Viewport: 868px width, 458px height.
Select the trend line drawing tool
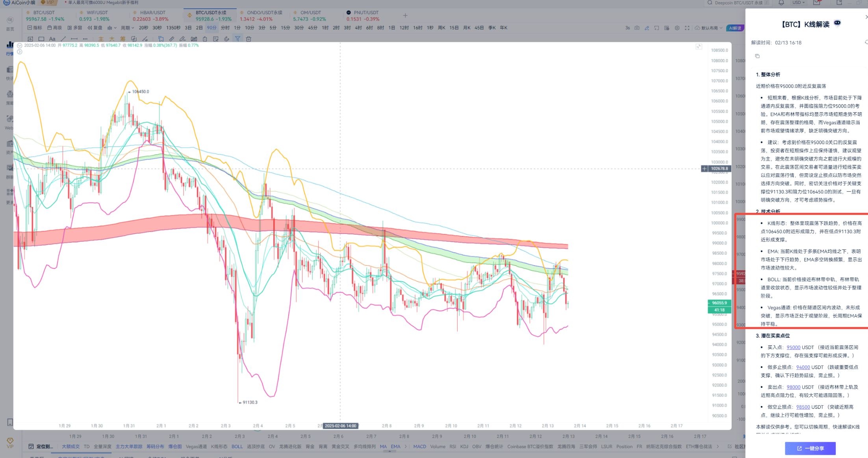(x=63, y=39)
